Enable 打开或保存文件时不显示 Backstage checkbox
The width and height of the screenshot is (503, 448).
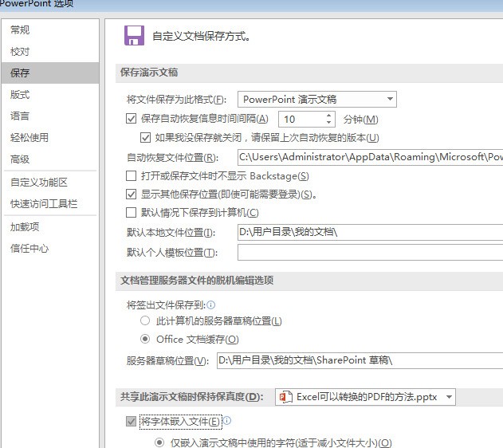pyautogui.click(x=131, y=175)
